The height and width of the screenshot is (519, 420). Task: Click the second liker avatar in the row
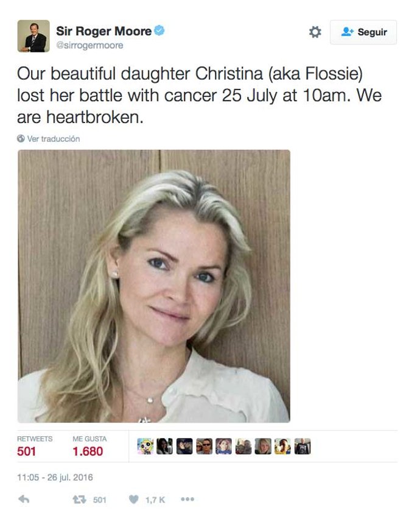point(165,447)
